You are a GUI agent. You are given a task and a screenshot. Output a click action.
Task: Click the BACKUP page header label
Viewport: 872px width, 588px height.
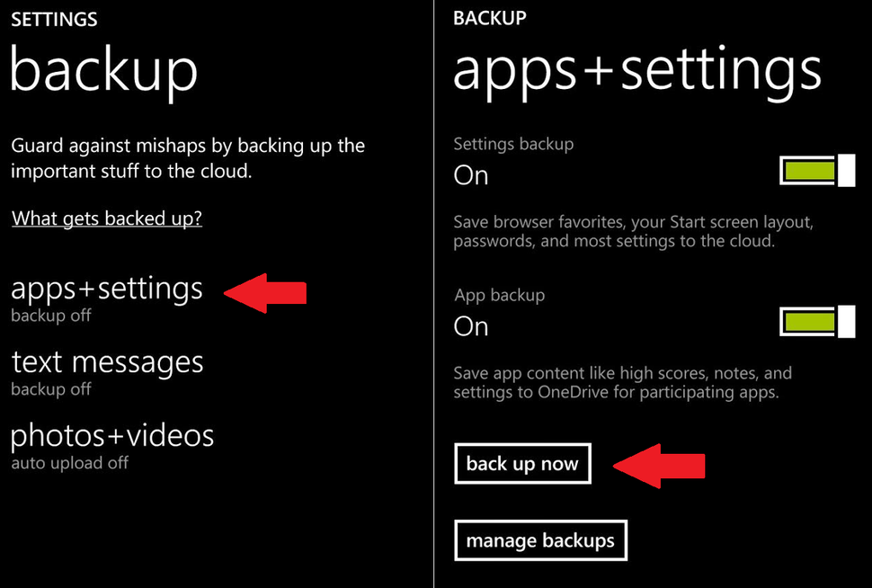[490, 17]
